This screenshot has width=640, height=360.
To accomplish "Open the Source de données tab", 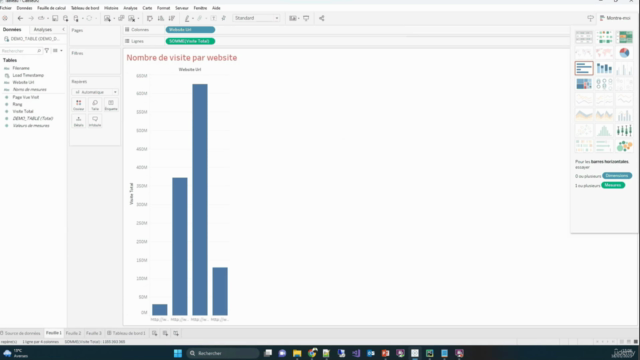I will 20,333.
